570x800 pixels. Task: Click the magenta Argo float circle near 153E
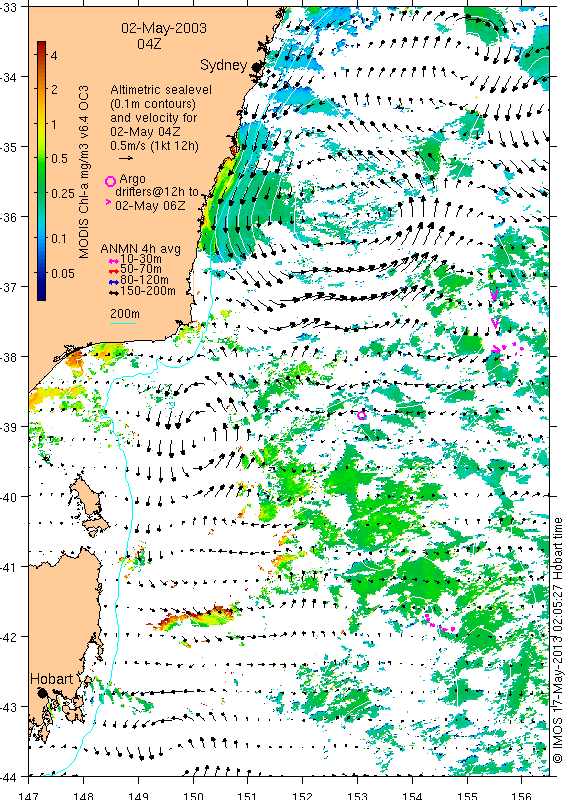point(362,415)
